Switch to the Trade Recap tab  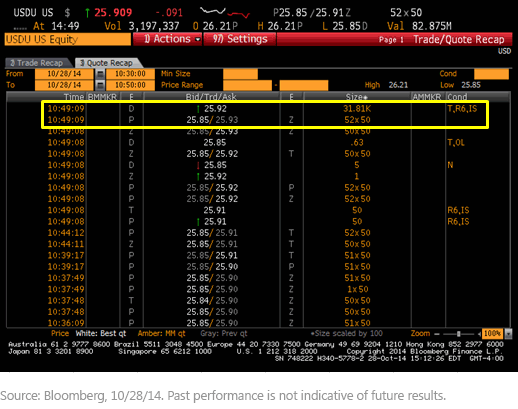38,63
